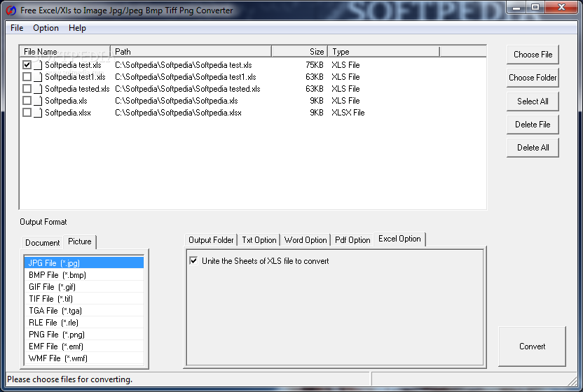The height and width of the screenshot is (392, 583).
Task: Check the Softpedia test1.xls checkbox
Action: (x=27, y=76)
